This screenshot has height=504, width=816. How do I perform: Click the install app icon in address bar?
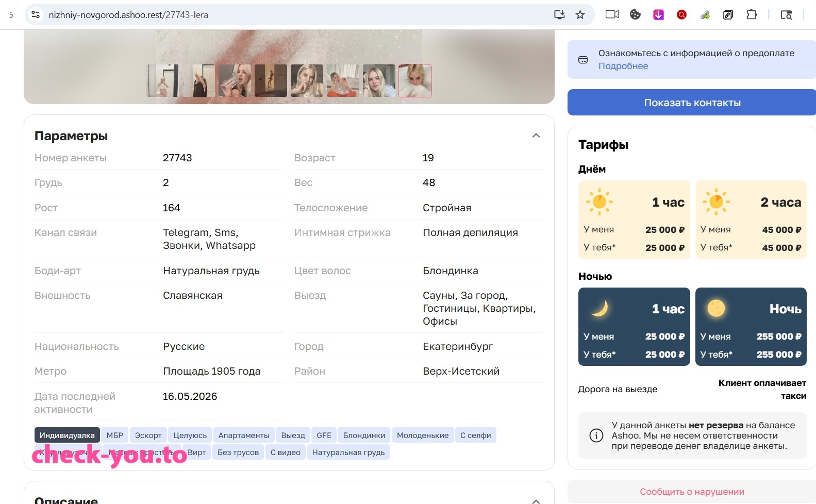point(559,14)
